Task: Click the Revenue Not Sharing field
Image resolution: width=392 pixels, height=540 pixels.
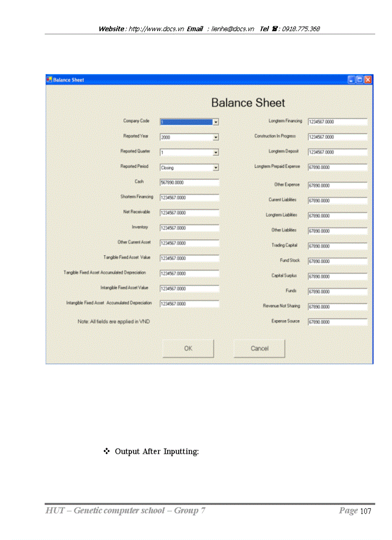Action: pyautogui.click(x=337, y=306)
